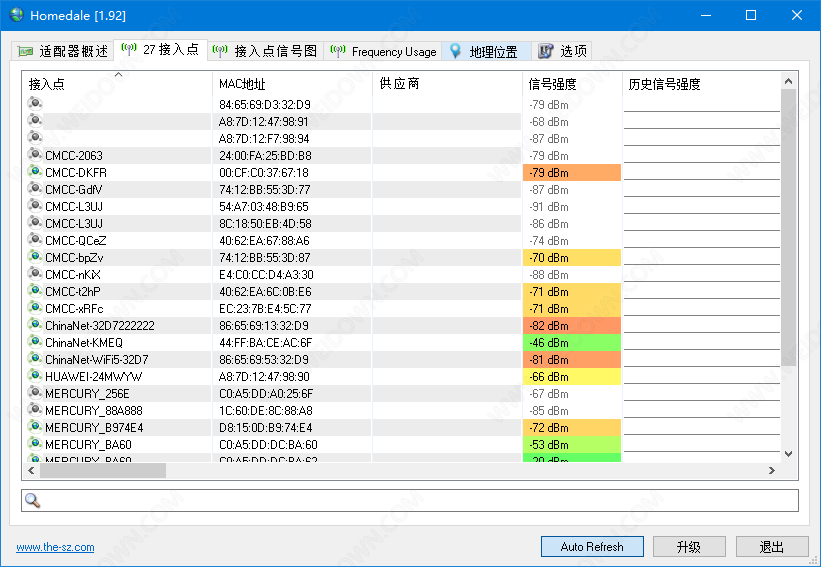Click access point icon for MERCURY_BA60
The width and height of the screenshot is (821, 567).
click(x=35, y=443)
